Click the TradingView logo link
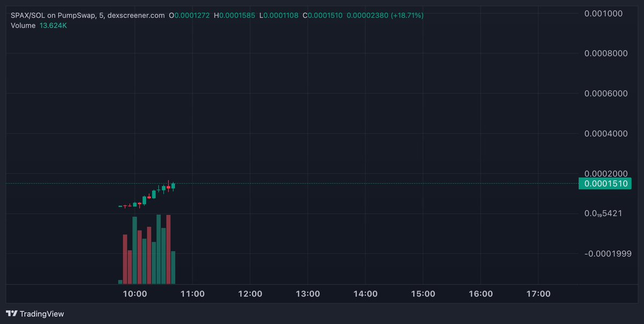The image size is (644, 324). click(x=35, y=314)
